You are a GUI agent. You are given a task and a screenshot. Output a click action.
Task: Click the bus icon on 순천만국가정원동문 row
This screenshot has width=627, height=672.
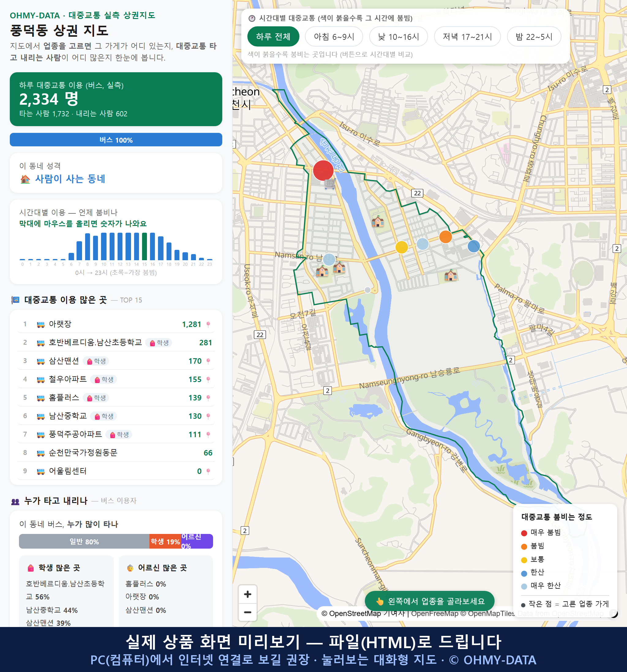[x=40, y=453]
